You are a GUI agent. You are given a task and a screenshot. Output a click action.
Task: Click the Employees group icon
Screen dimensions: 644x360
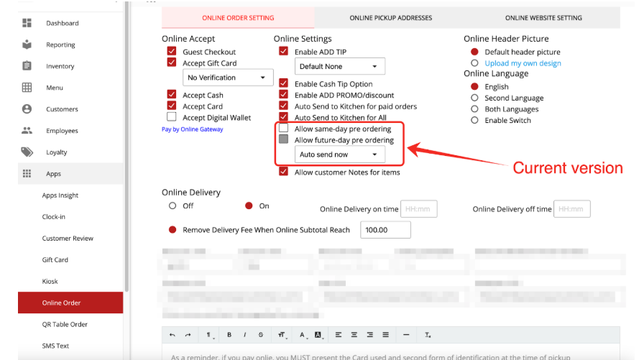pos(27,131)
